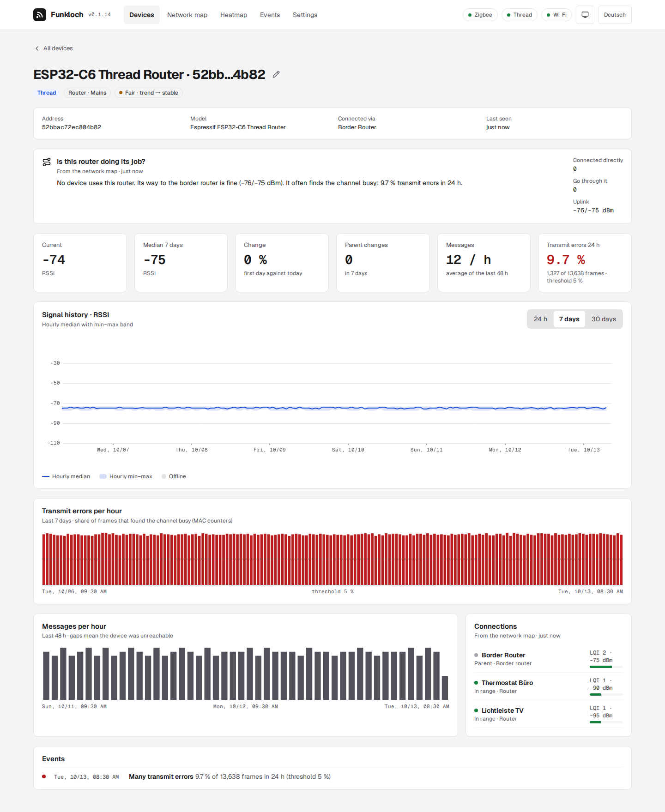Click the Transmit errors 9.7 % value
Image resolution: width=665 pixels, height=812 pixels.
(x=566, y=260)
